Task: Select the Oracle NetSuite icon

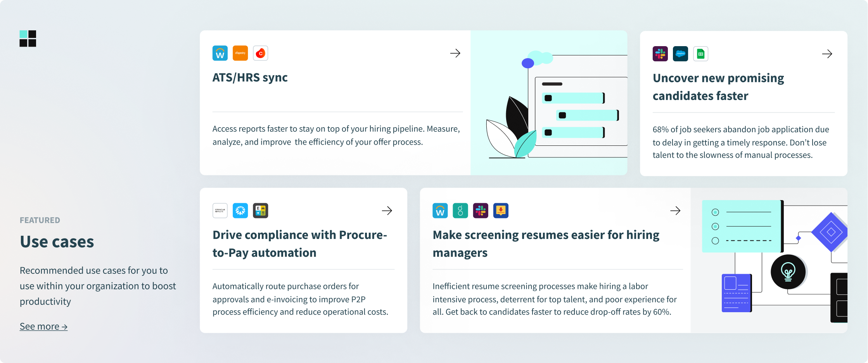Action: [x=220, y=211]
